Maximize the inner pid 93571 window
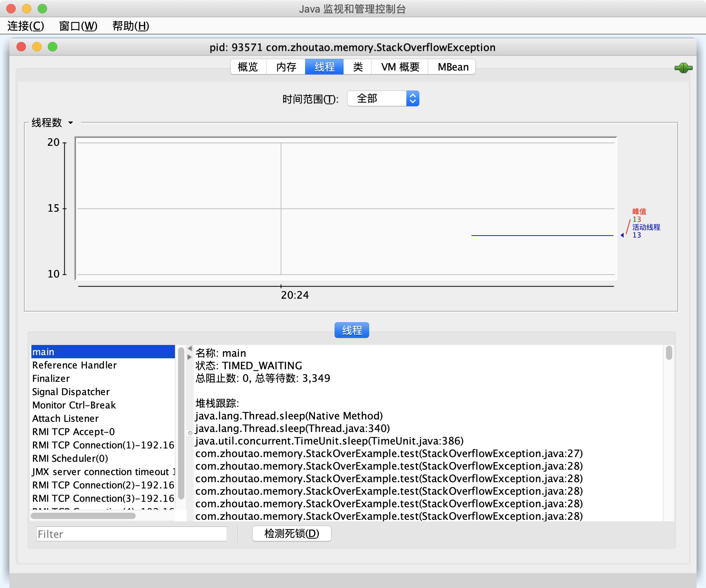The image size is (706, 588). pyautogui.click(x=53, y=47)
